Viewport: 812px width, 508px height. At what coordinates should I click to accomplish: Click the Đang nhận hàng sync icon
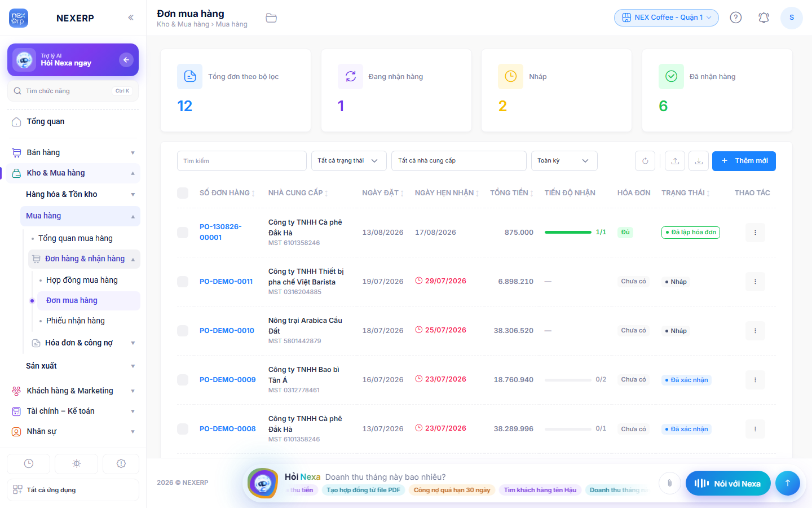[x=351, y=76]
